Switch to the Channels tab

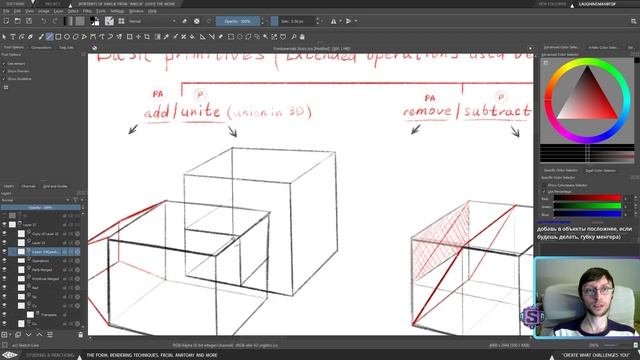29,186
